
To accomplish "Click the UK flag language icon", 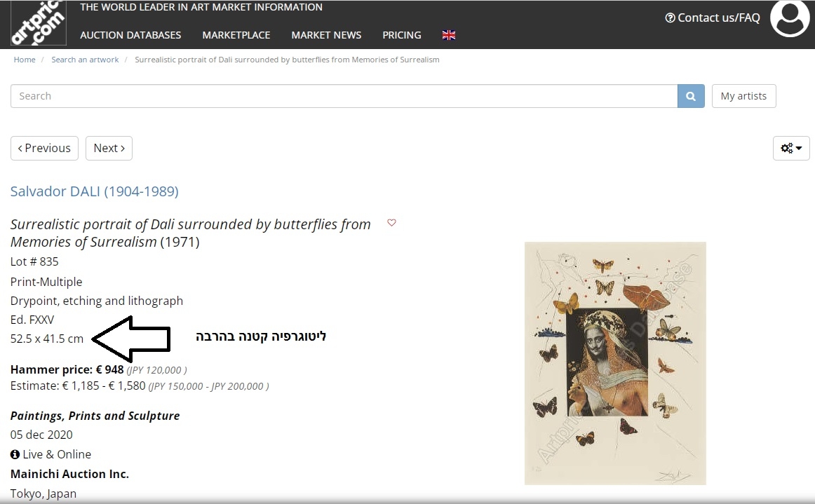I will [449, 35].
